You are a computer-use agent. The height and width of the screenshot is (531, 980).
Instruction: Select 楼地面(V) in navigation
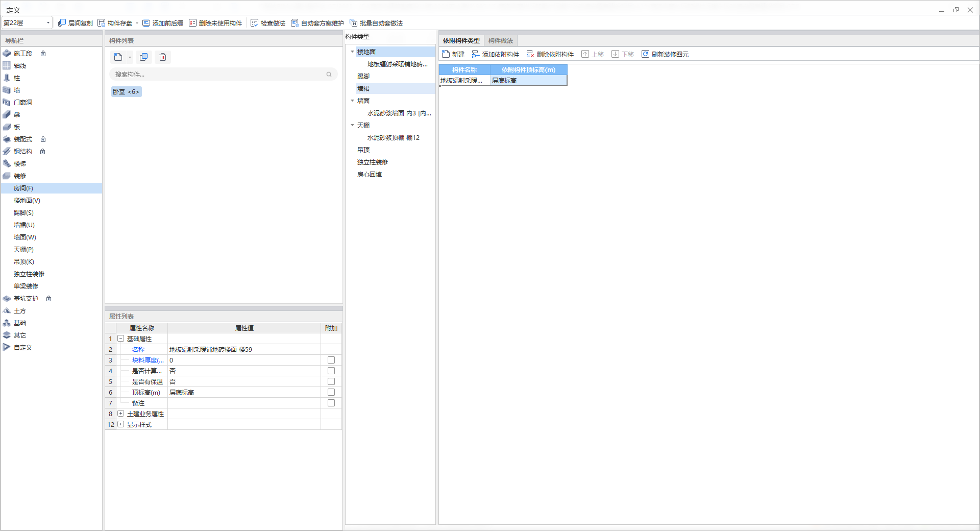click(x=27, y=201)
